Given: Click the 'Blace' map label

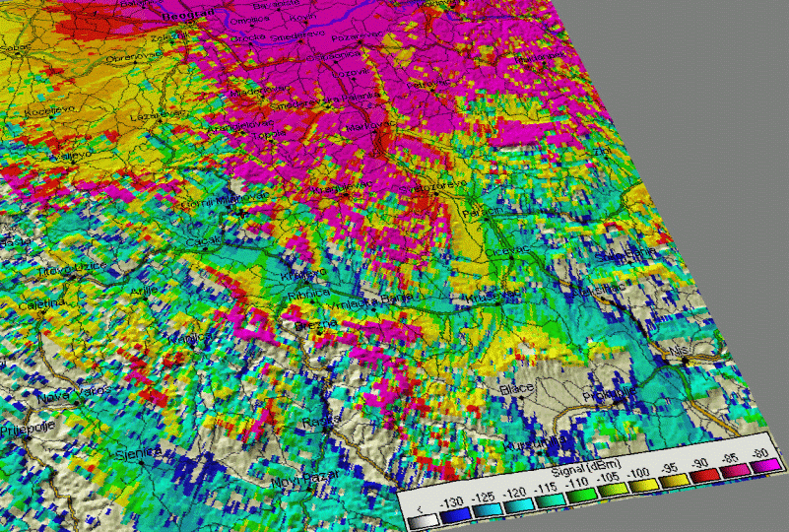Looking at the screenshot, I should coord(517,388).
